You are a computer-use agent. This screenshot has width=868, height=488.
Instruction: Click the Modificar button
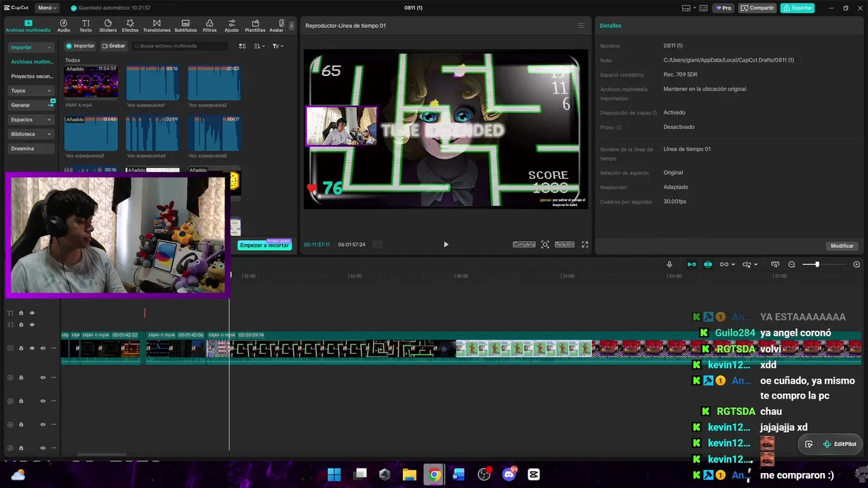(x=842, y=246)
